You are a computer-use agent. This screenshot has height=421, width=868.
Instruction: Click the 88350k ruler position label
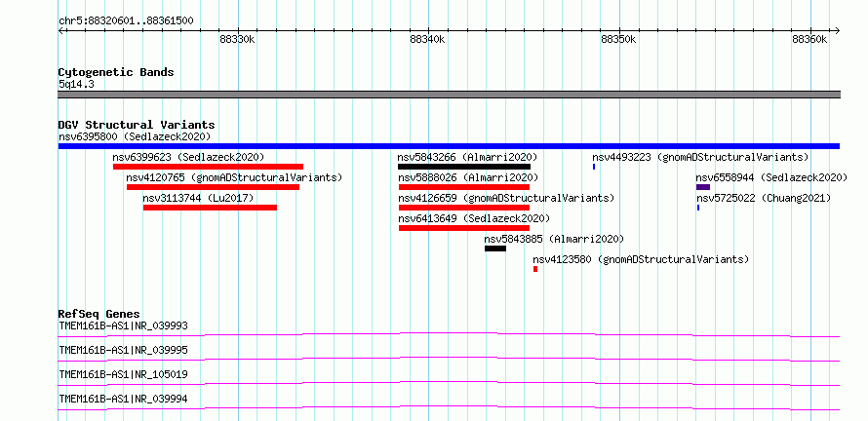[618, 39]
